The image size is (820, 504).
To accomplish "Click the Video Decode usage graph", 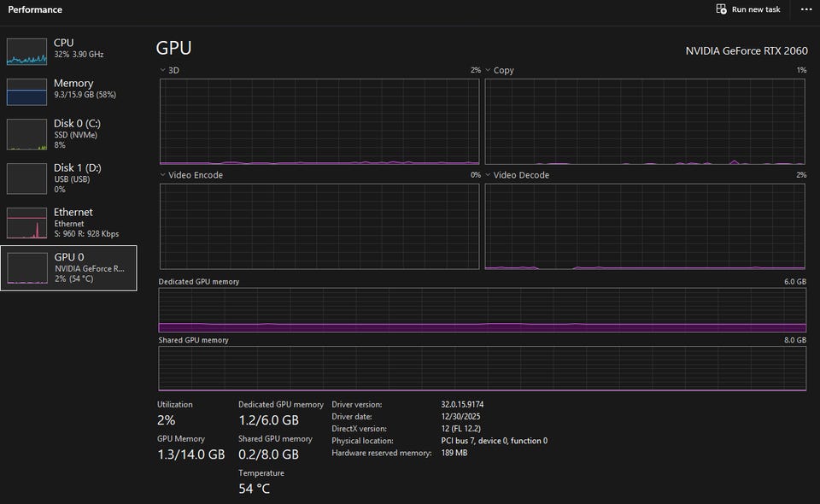I will coord(645,226).
